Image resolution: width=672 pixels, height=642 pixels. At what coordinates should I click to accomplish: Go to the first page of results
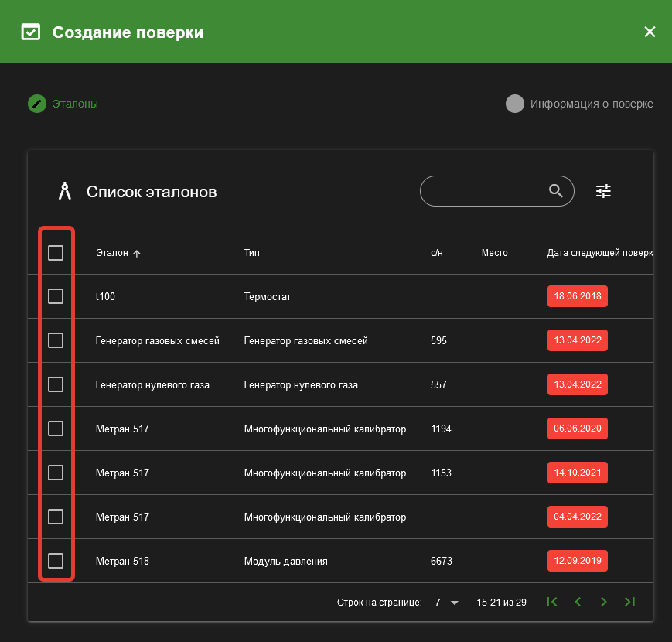pyautogui.click(x=552, y=602)
